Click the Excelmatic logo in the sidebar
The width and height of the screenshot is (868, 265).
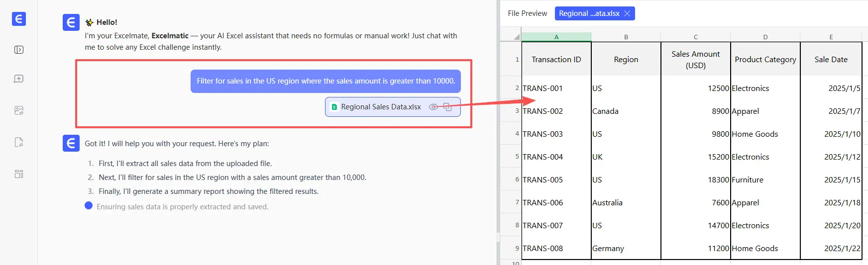19,19
